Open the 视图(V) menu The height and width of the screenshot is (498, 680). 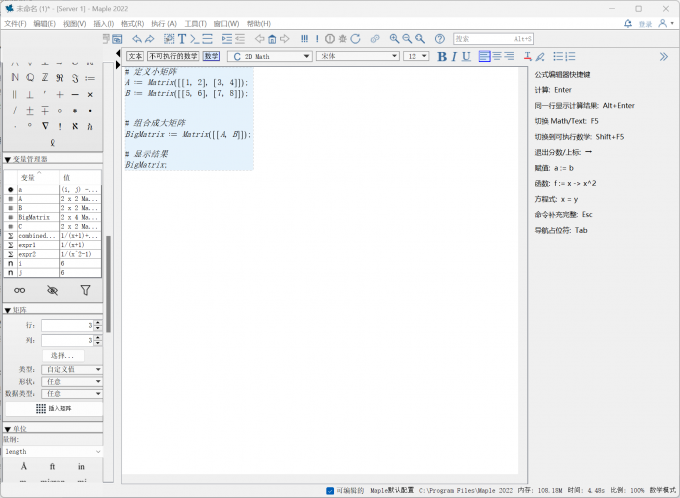click(x=74, y=23)
